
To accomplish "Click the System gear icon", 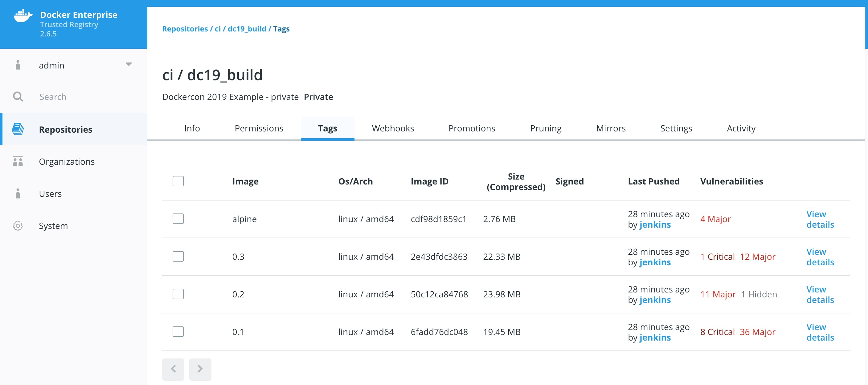I will (x=18, y=226).
